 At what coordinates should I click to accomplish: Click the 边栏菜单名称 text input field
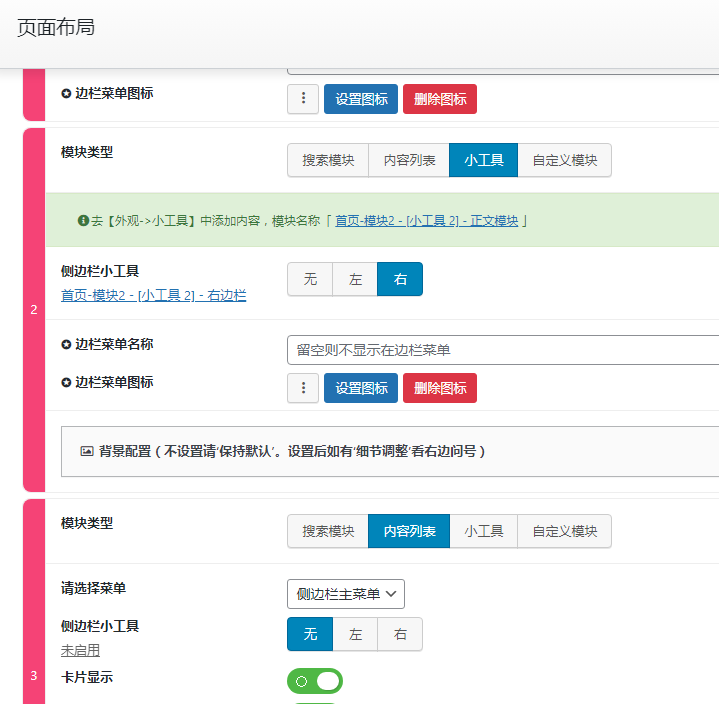[502, 350]
